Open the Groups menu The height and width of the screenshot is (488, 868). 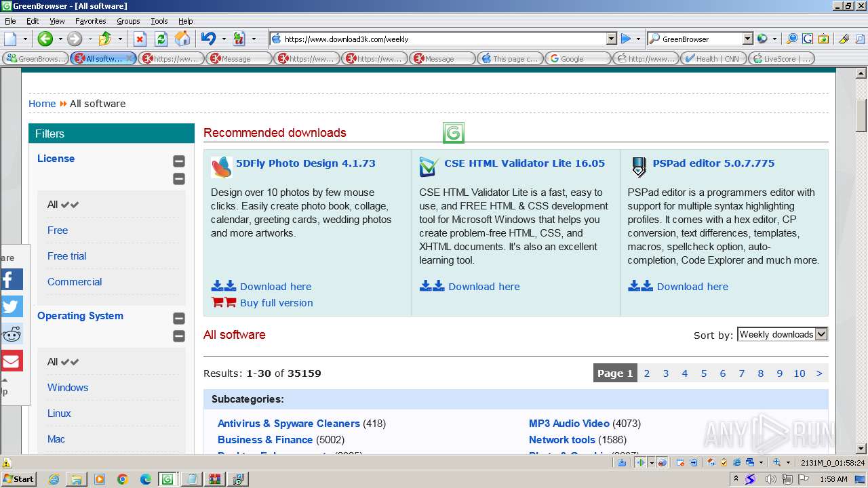click(x=128, y=21)
